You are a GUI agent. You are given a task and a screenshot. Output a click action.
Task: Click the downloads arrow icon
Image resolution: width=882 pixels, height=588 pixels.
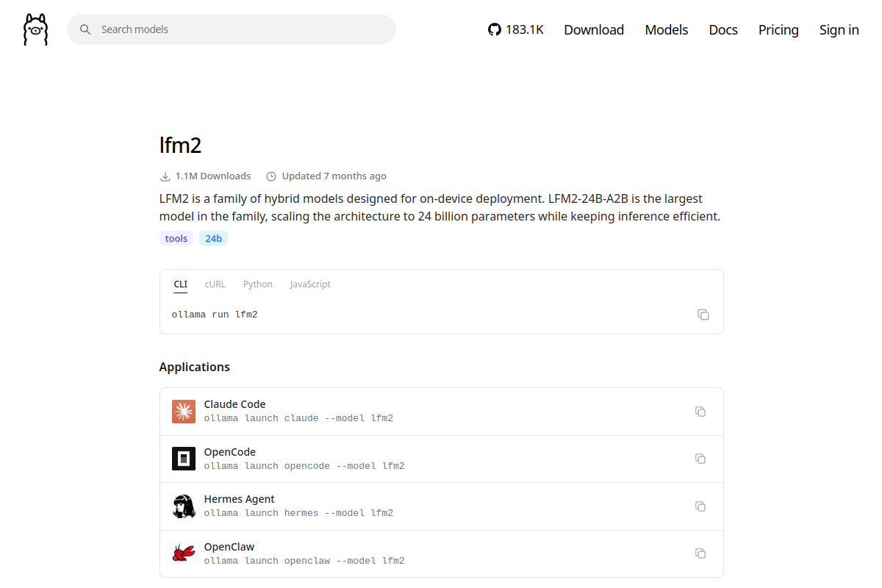[x=165, y=176]
